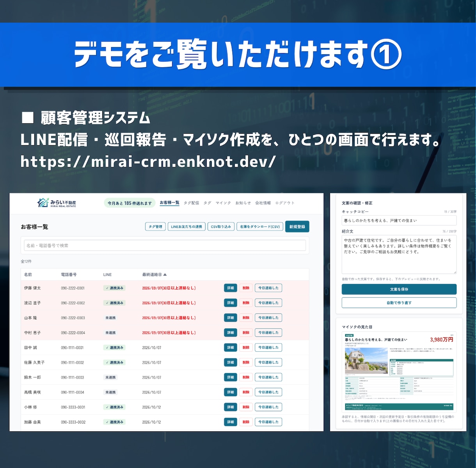Go to タグ配信 in the top navigation
The height and width of the screenshot is (468, 476).
191,203
